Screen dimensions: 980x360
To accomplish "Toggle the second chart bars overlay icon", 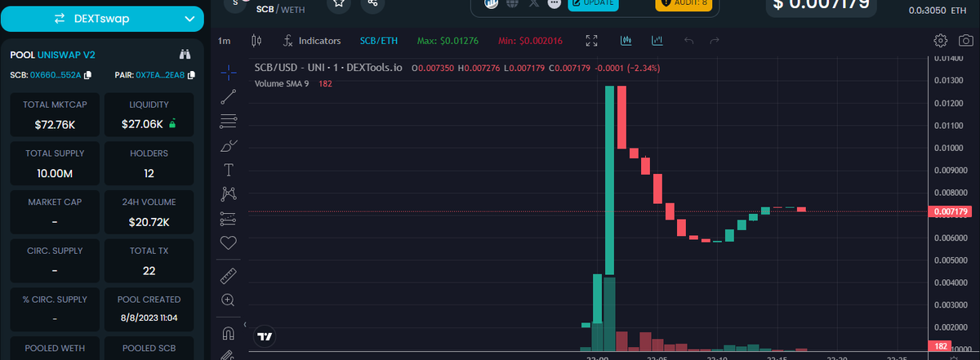I will [657, 40].
